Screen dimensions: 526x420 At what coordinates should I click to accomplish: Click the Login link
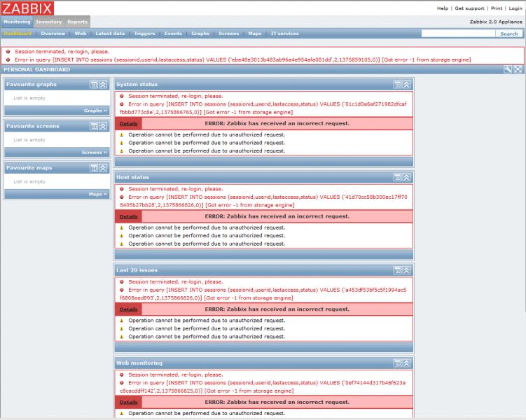[515, 8]
